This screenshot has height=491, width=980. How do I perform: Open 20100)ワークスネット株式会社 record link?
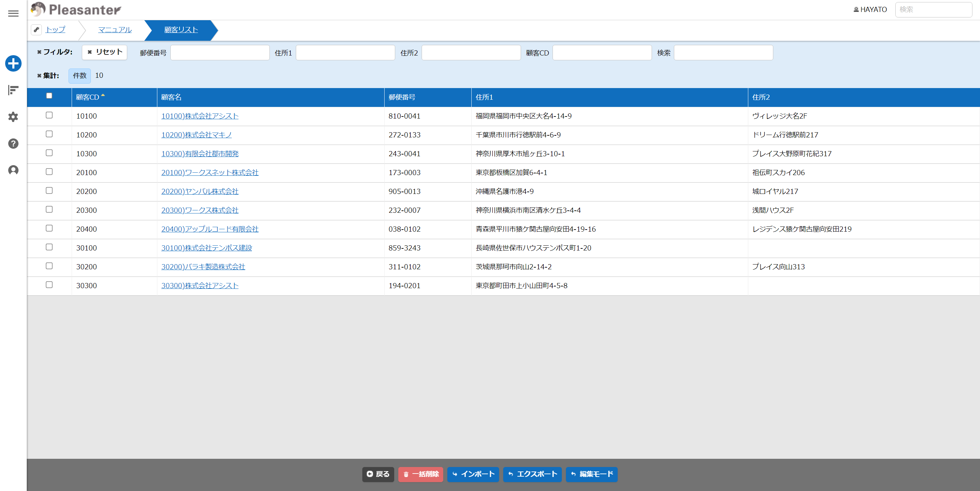(x=210, y=173)
